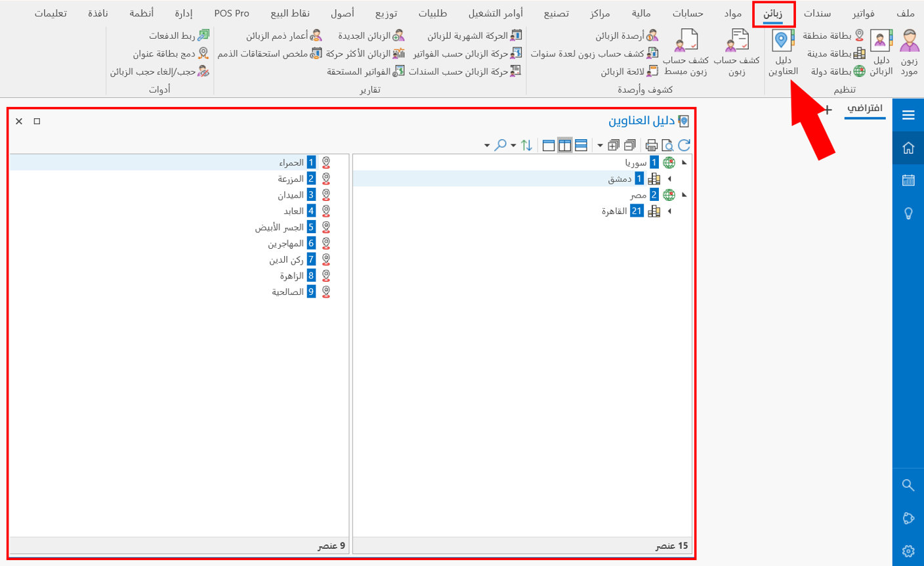Switch to stacked list layout view

point(581,145)
